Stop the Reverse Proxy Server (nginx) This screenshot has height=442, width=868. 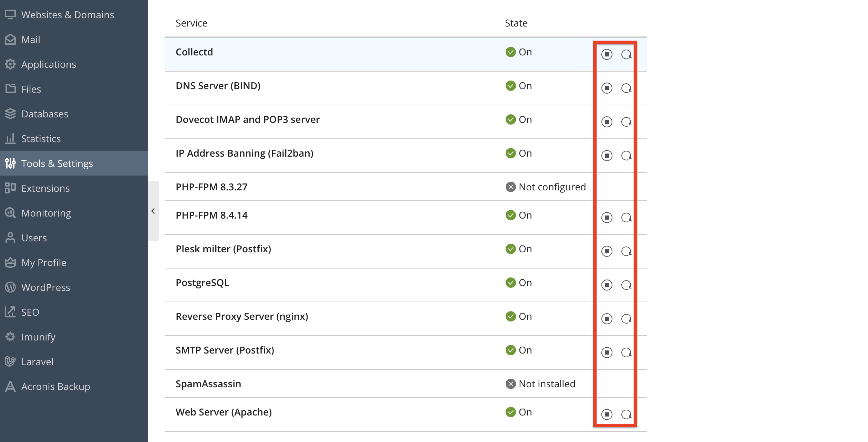(x=607, y=319)
